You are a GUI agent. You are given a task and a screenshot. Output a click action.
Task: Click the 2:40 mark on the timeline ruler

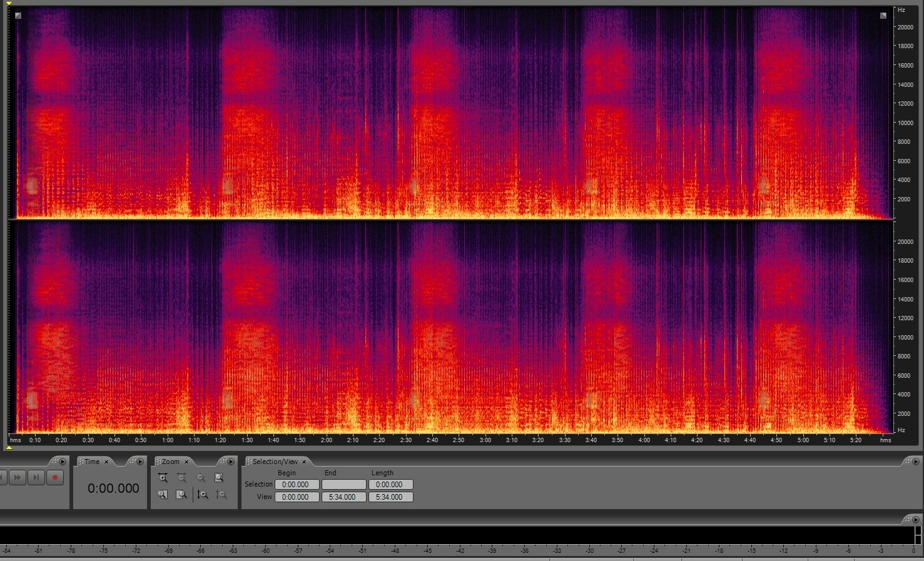pos(432,440)
